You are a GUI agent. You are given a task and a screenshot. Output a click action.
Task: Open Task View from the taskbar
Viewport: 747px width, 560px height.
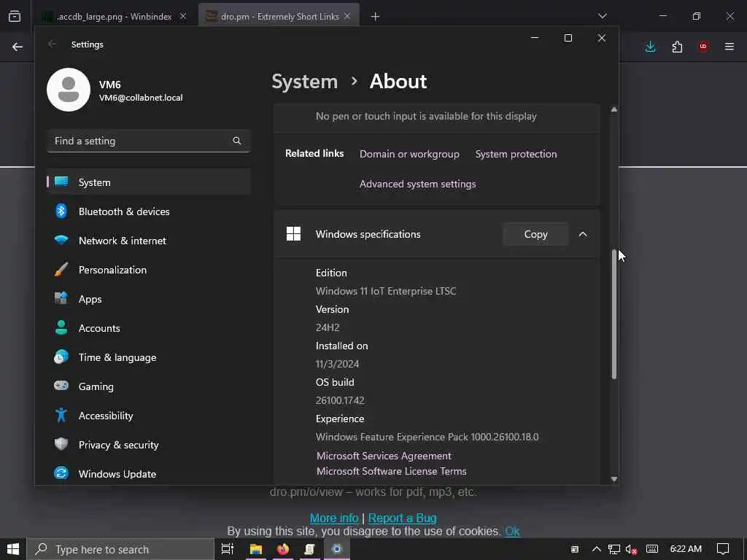click(228, 549)
